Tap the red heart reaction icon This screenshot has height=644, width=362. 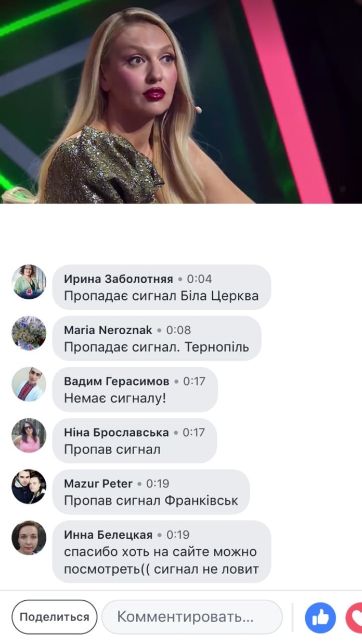(354, 617)
